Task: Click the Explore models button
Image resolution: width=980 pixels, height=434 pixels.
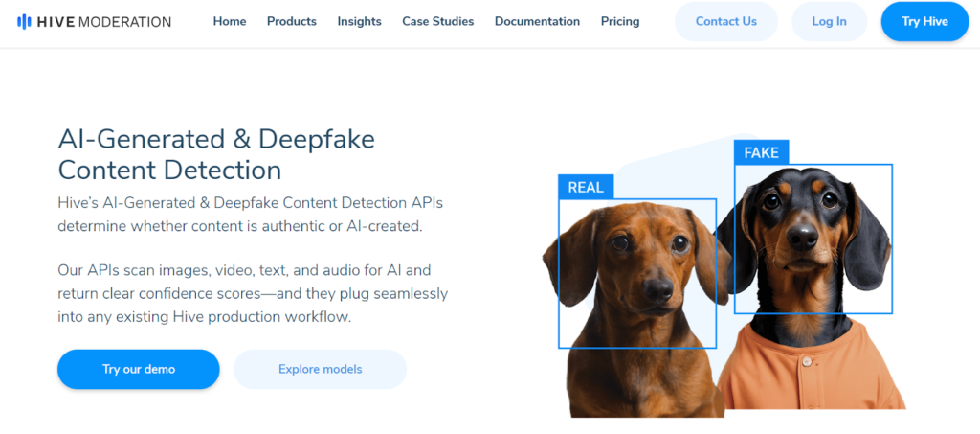Action: pos(320,369)
